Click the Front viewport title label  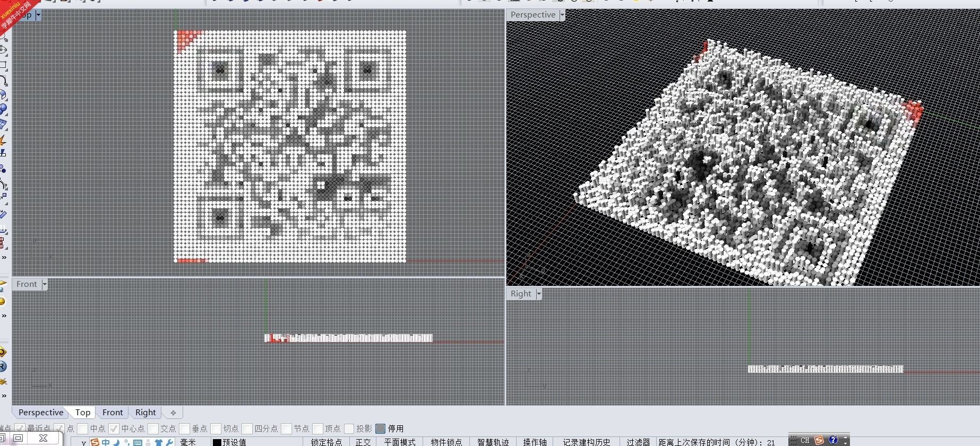(27, 284)
